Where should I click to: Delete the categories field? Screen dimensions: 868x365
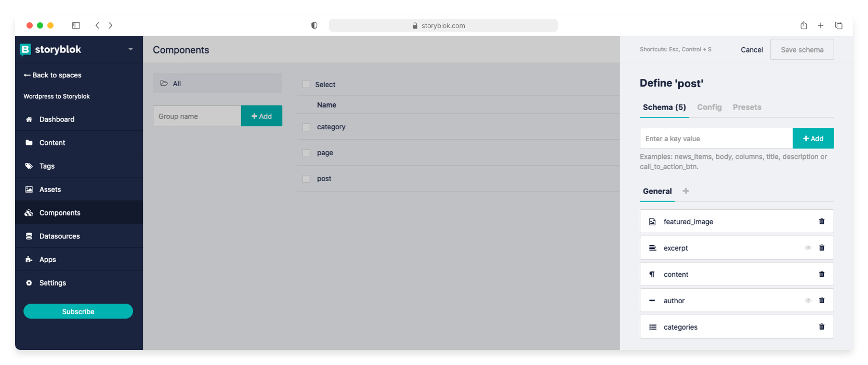(822, 327)
